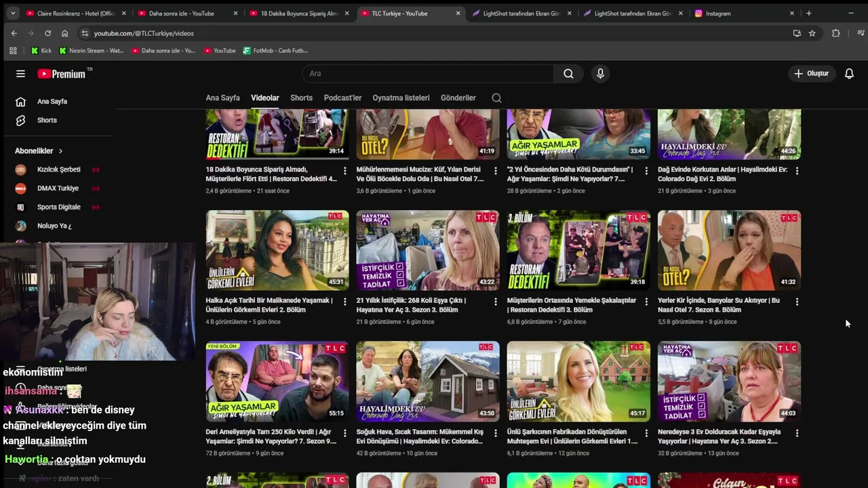
Task: Open Daha sonra izle bookmark
Action: 163,50
